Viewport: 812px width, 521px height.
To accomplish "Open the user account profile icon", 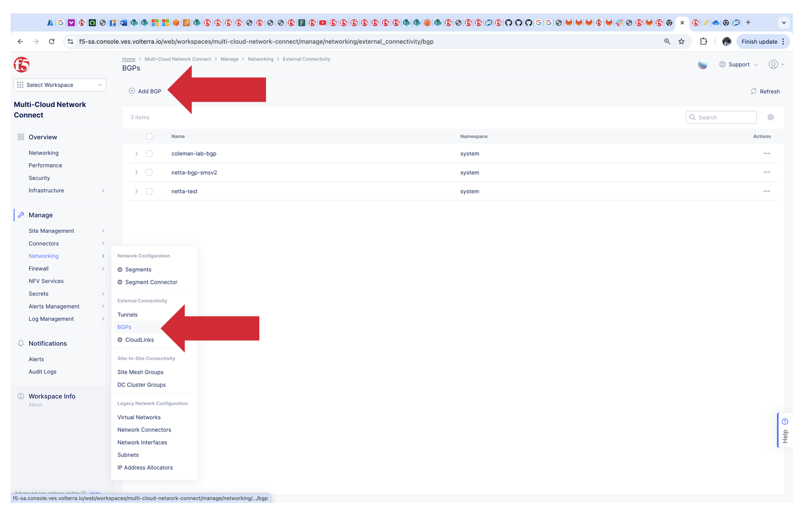I will [773, 64].
